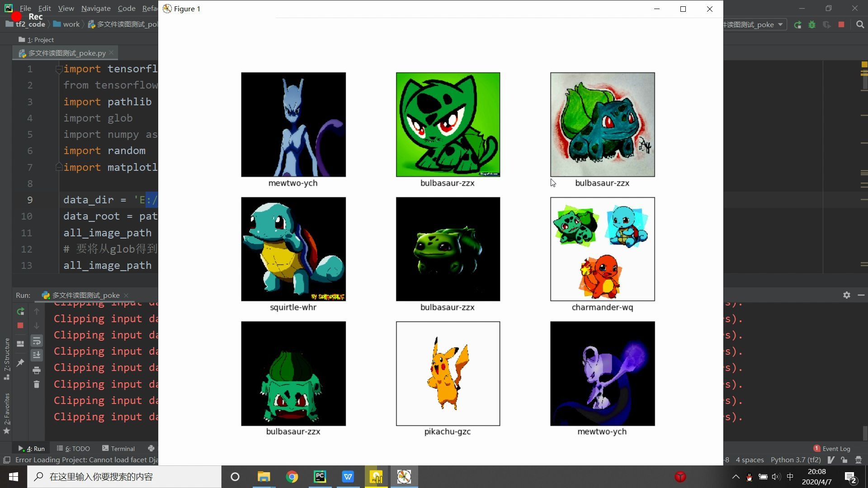Screen dimensions: 868x488
Task: Click the Settings gear icon in Run panel
Action: coord(847,295)
